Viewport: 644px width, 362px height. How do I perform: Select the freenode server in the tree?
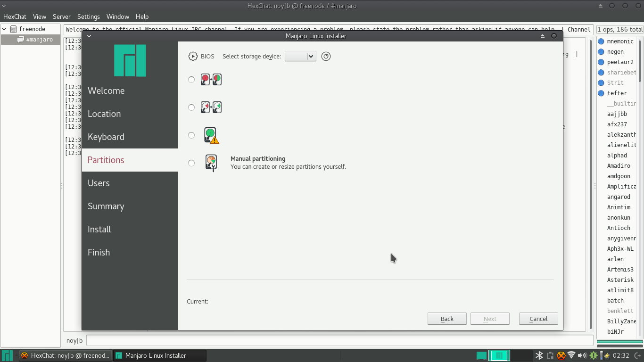(31, 29)
